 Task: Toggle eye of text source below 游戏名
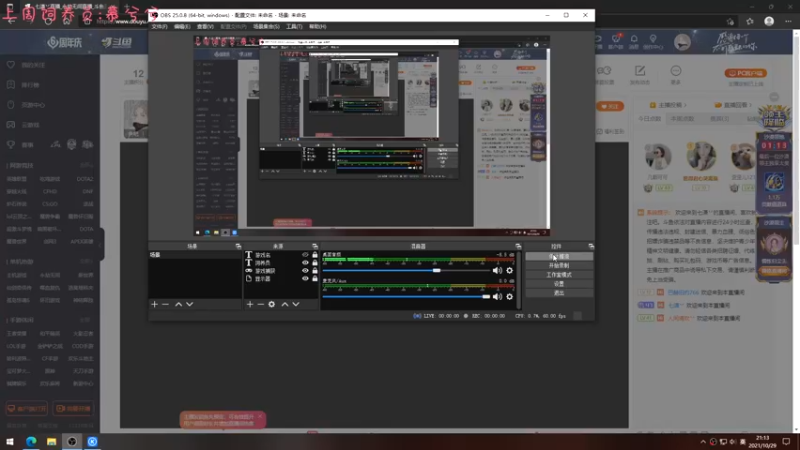click(x=305, y=263)
